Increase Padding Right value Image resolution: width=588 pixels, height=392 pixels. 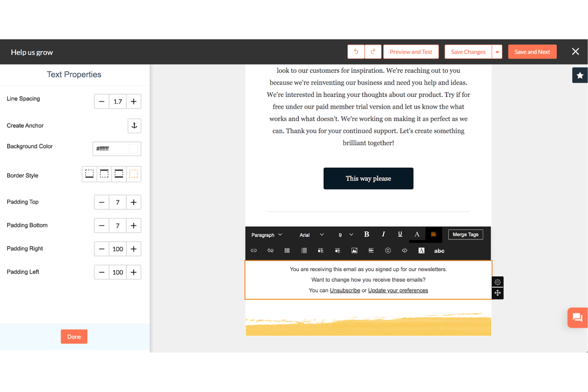point(134,249)
